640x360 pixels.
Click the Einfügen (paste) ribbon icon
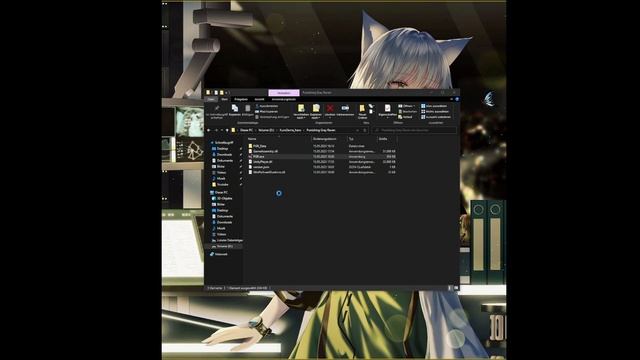[x=248, y=110]
